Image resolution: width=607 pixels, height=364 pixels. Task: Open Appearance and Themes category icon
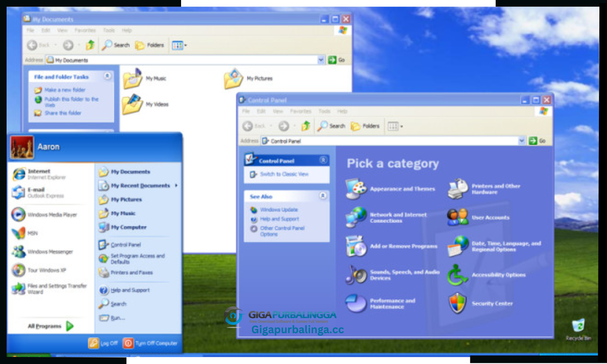[356, 189]
